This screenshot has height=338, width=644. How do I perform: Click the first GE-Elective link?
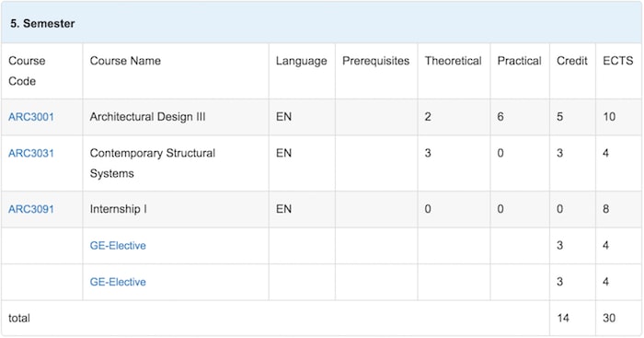click(118, 246)
